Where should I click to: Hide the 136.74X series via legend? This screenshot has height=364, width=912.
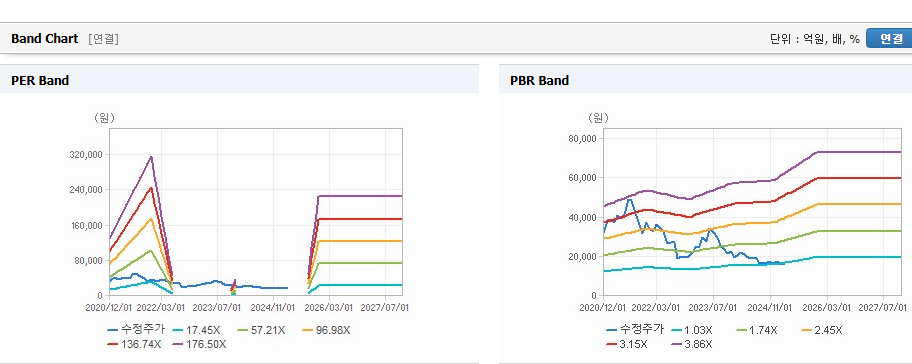coord(134,344)
